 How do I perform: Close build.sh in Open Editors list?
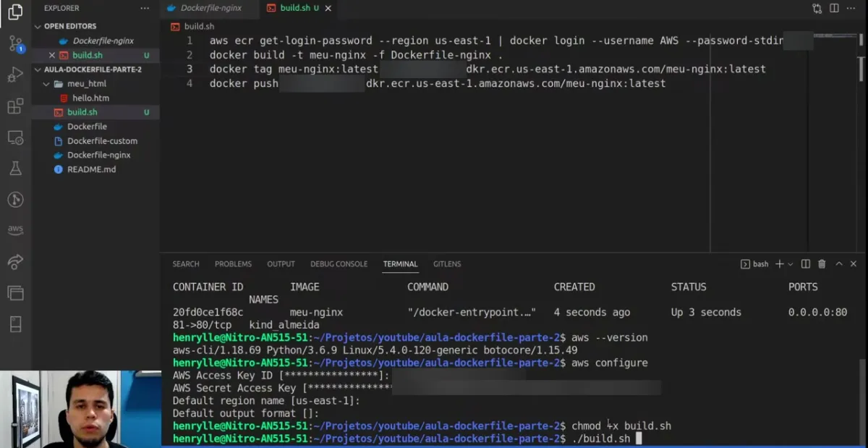pos(51,55)
